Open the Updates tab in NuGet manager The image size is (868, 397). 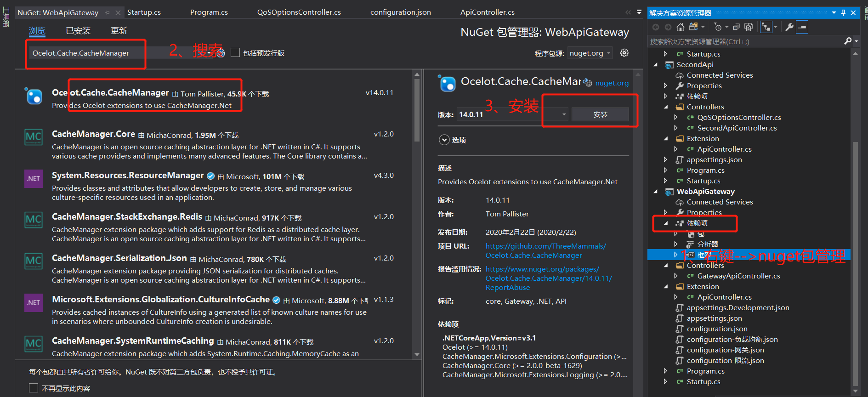[x=119, y=31]
